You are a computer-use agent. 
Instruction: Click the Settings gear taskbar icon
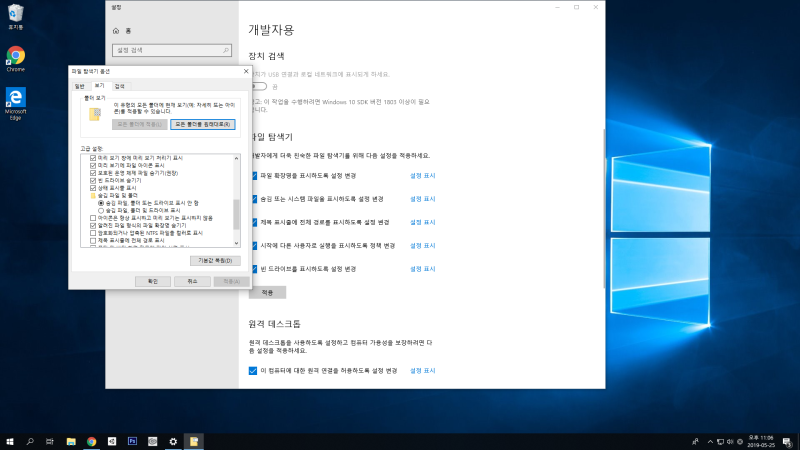tap(173, 441)
